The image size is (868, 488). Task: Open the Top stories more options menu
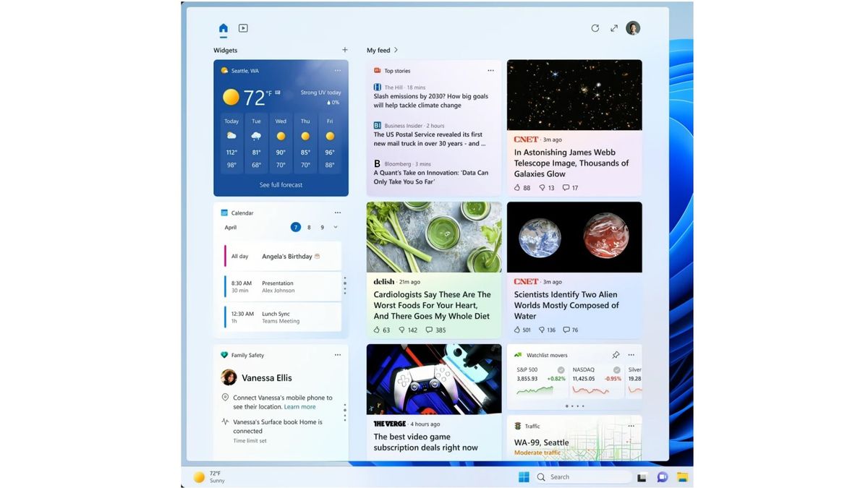point(491,70)
